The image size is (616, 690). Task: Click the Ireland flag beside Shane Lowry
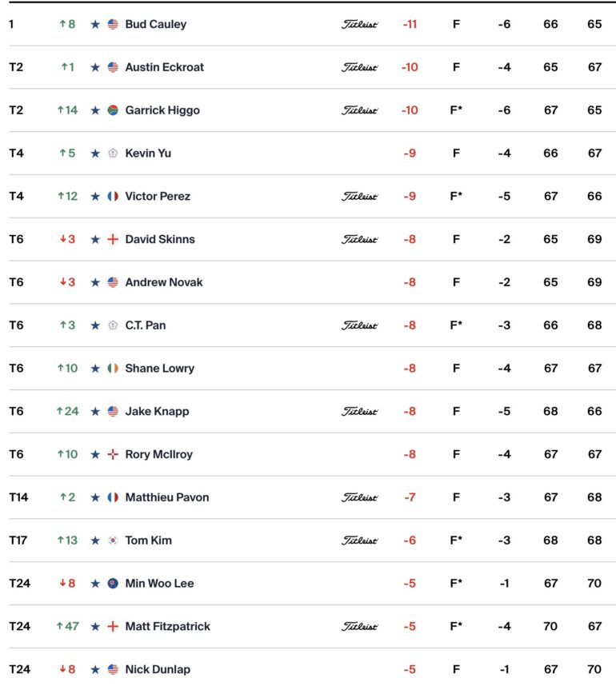tap(113, 369)
